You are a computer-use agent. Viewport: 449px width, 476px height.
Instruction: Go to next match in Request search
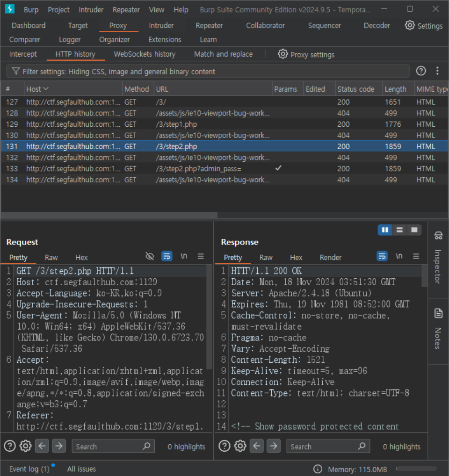coord(59,446)
